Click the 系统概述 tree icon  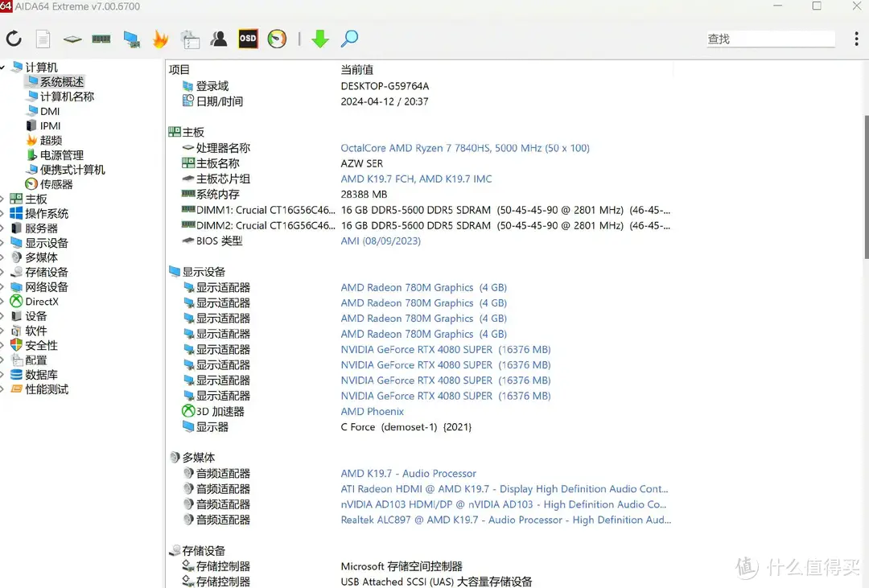pos(33,81)
